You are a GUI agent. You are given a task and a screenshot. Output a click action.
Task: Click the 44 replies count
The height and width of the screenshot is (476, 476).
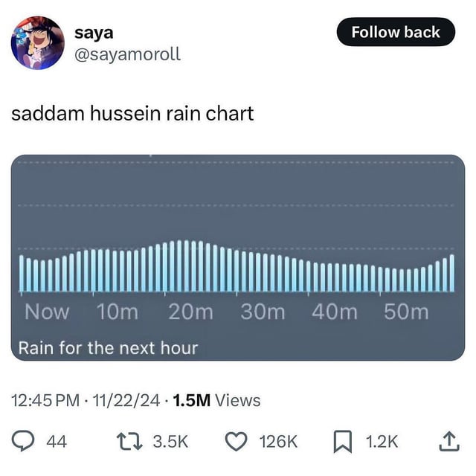coord(57,442)
